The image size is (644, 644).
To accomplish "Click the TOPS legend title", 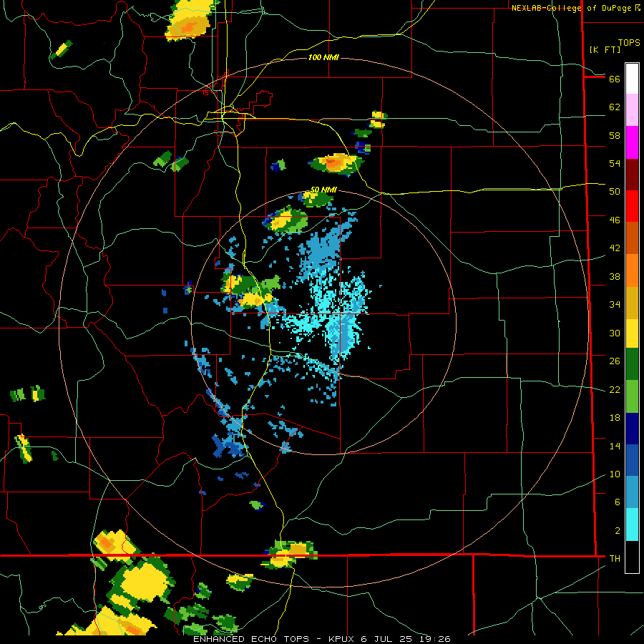I will pyautogui.click(x=629, y=43).
